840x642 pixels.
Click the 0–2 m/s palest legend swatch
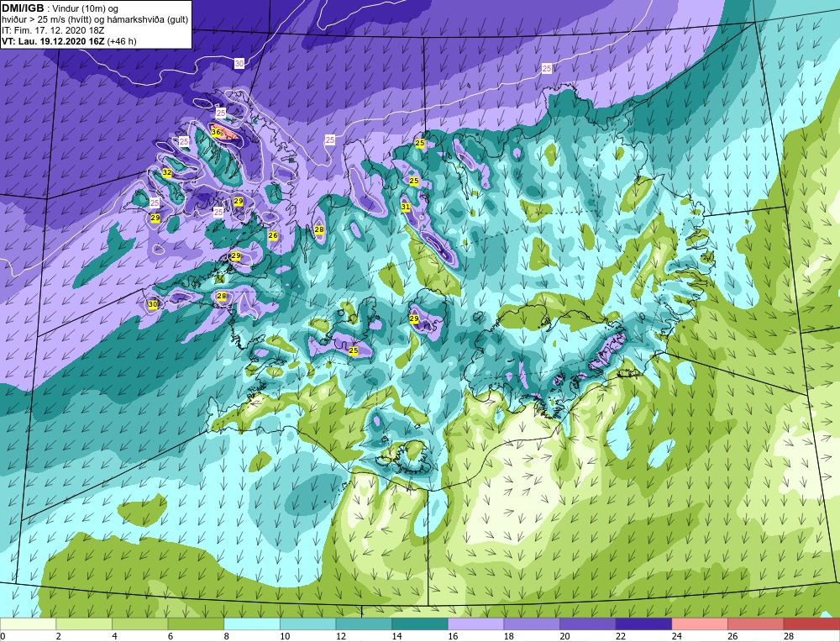(x=28, y=624)
